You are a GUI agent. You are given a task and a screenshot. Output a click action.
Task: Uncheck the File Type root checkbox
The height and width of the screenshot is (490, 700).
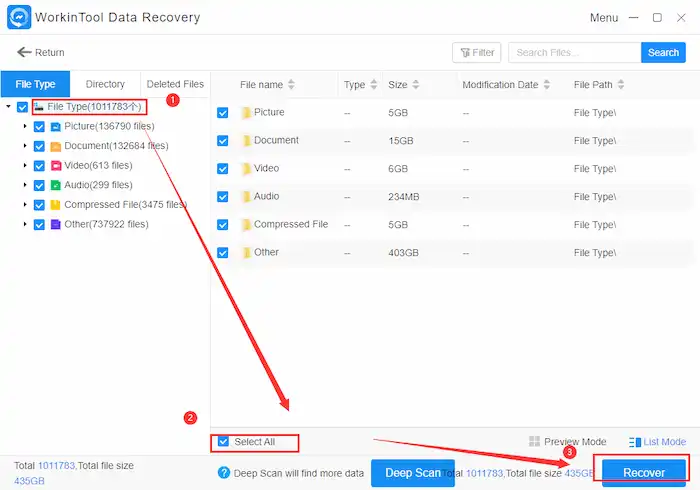[22, 107]
